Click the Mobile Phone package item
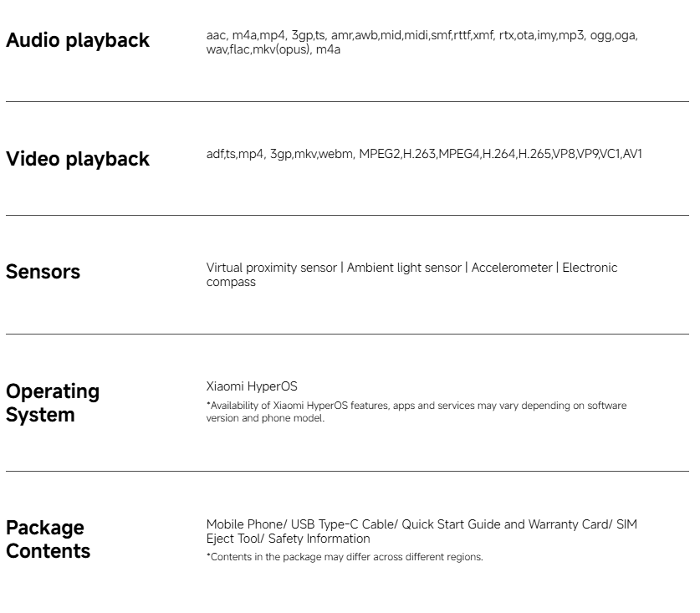This screenshot has height=613, width=700. 243,524
